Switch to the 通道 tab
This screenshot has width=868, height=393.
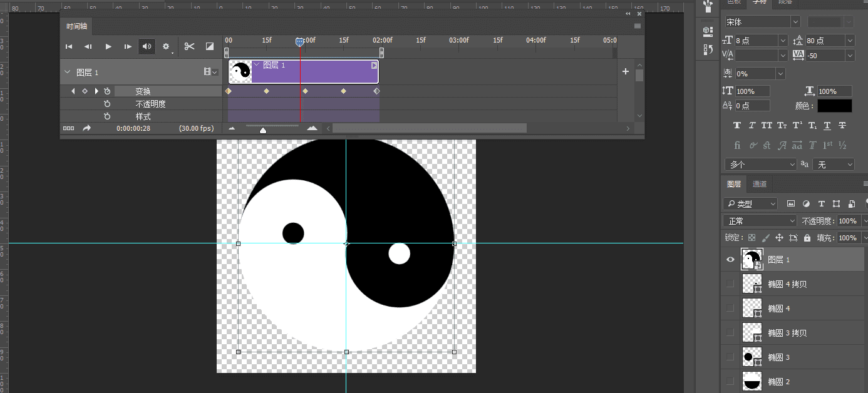759,184
